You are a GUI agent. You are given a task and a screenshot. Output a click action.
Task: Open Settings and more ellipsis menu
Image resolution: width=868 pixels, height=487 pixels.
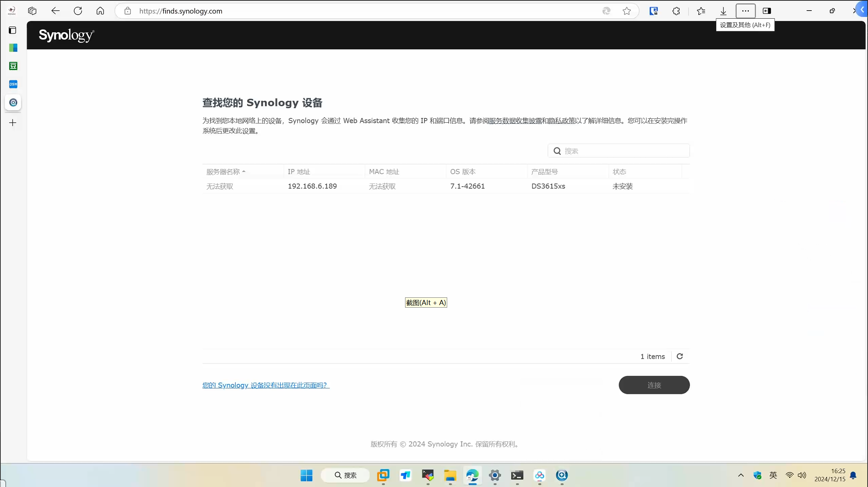746,11
